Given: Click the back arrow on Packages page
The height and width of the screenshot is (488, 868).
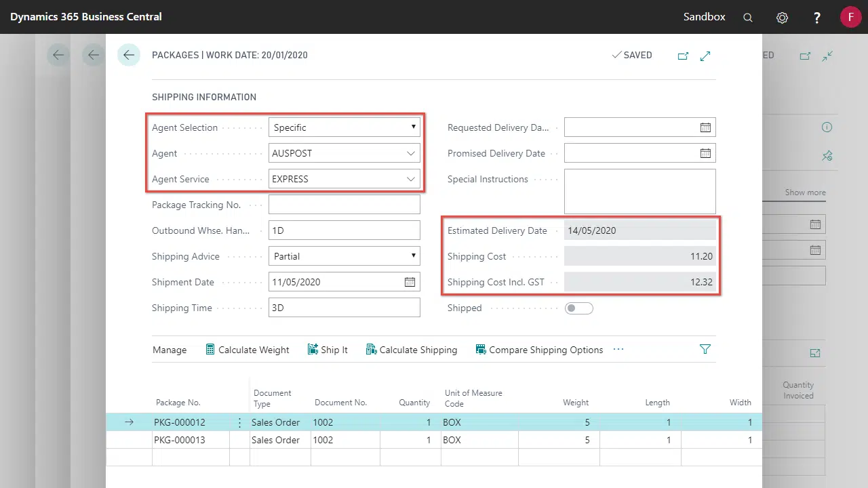Looking at the screenshot, I should tap(129, 55).
